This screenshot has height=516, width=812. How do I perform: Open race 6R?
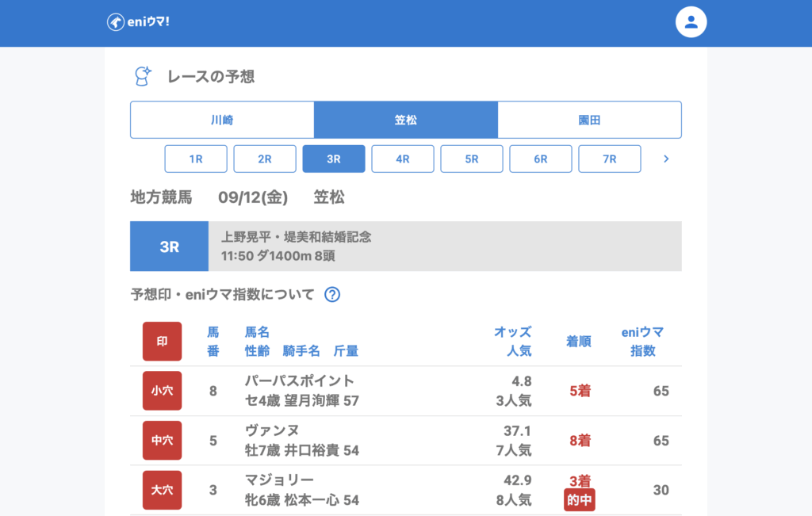[x=541, y=159]
